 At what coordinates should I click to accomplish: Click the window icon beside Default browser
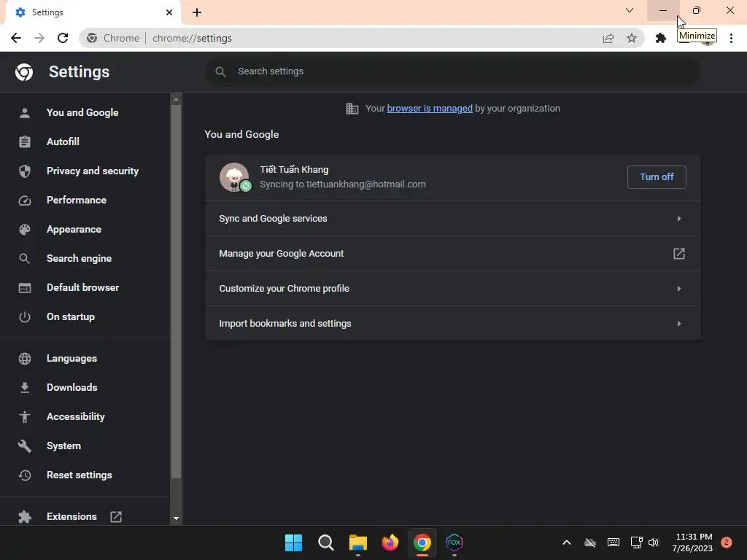pyautogui.click(x=25, y=288)
